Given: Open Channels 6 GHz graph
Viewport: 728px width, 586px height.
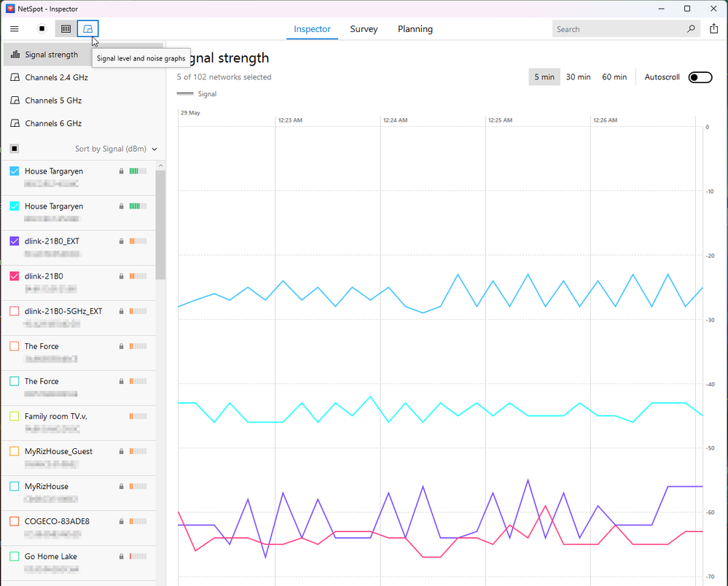Looking at the screenshot, I should [53, 123].
